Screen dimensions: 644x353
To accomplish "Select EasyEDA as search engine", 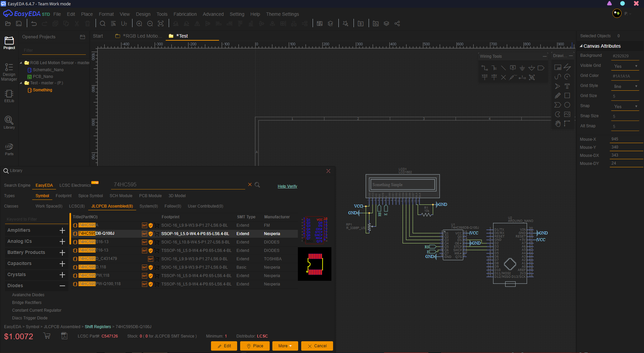I will (x=44, y=185).
